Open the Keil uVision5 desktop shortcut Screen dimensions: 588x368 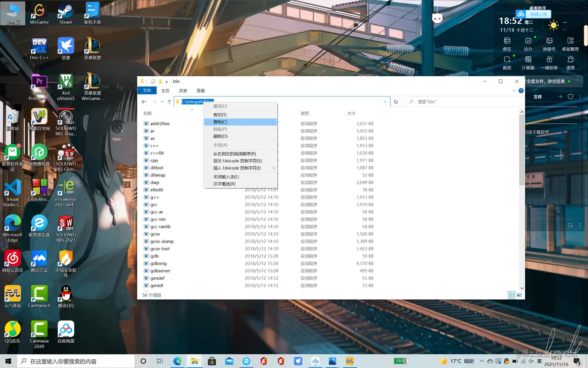click(x=66, y=87)
